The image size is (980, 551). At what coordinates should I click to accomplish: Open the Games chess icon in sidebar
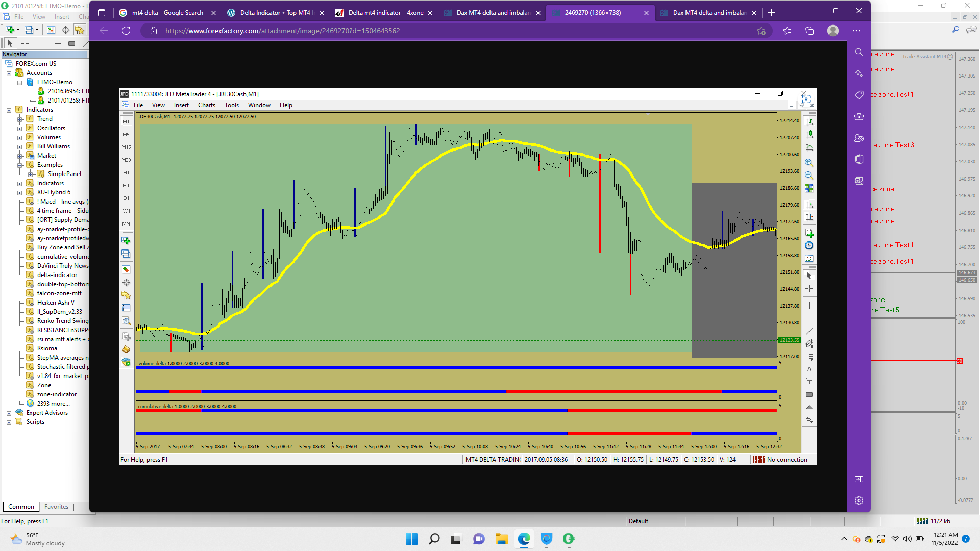(x=859, y=138)
